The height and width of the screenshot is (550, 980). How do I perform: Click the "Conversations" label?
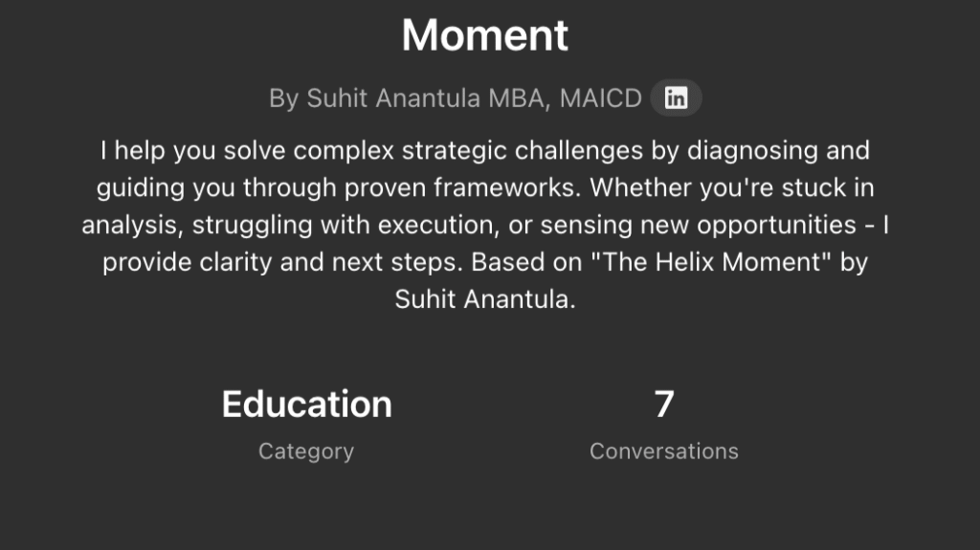pos(664,451)
